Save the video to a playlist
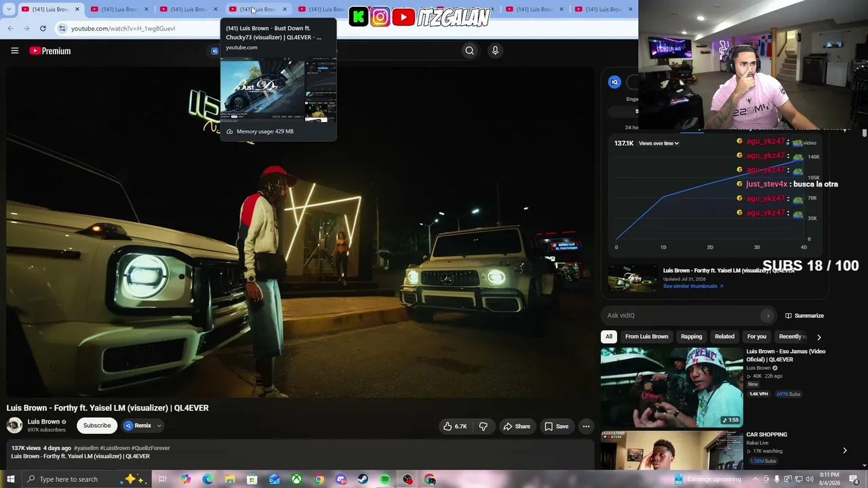This screenshot has width=868, height=488. (x=557, y=426)
